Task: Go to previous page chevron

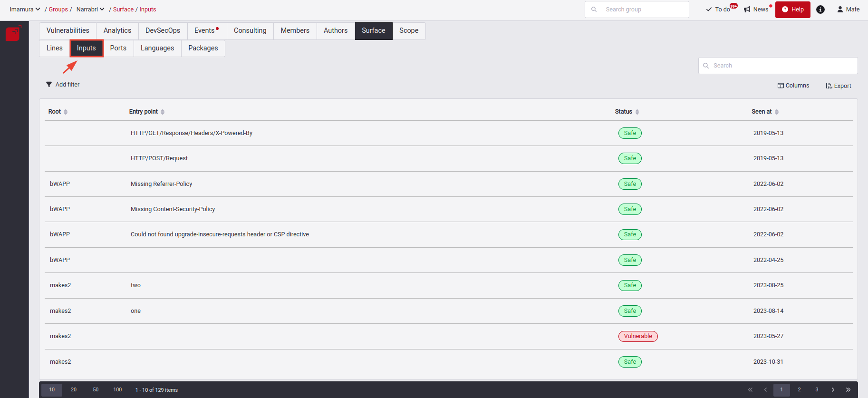Action: [x=765, y=390]
